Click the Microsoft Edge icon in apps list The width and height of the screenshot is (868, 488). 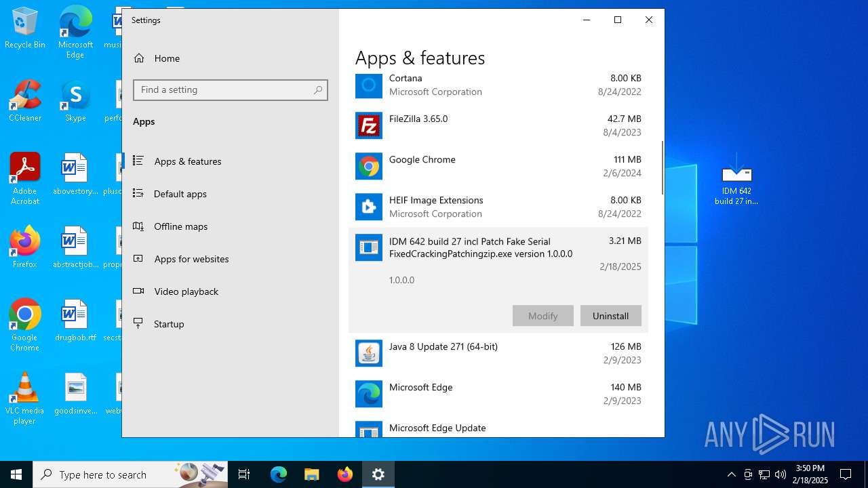tap(369, 394)
